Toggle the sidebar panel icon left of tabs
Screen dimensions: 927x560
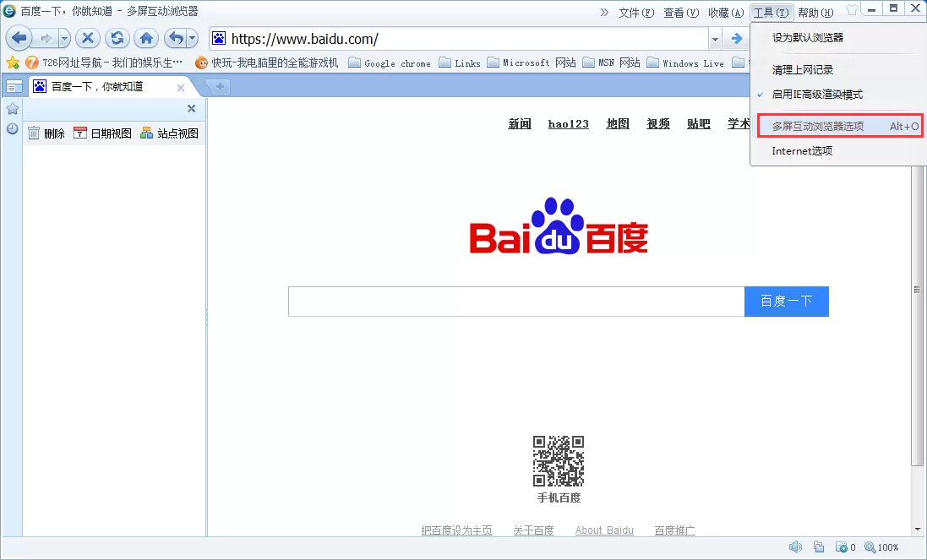(14, 87)
